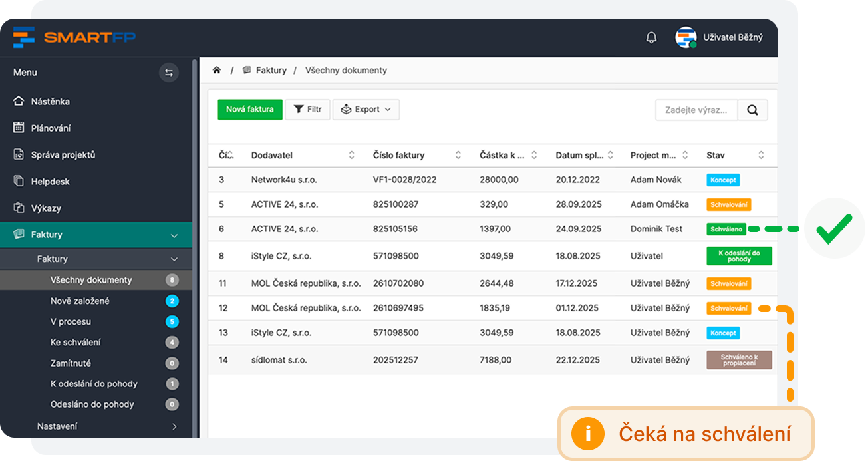
Task: Click the home breadcrumb icon
Action: [217, 70]
